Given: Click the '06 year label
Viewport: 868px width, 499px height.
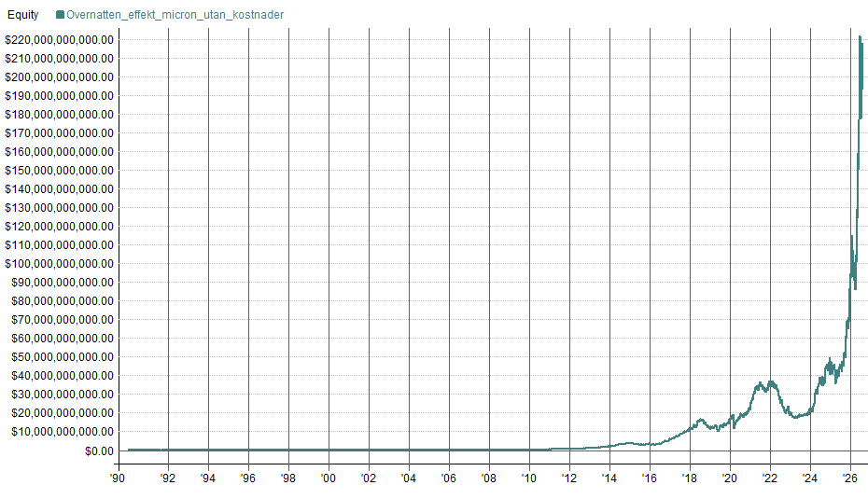Looking at the screenshot, I should point(449,478).
